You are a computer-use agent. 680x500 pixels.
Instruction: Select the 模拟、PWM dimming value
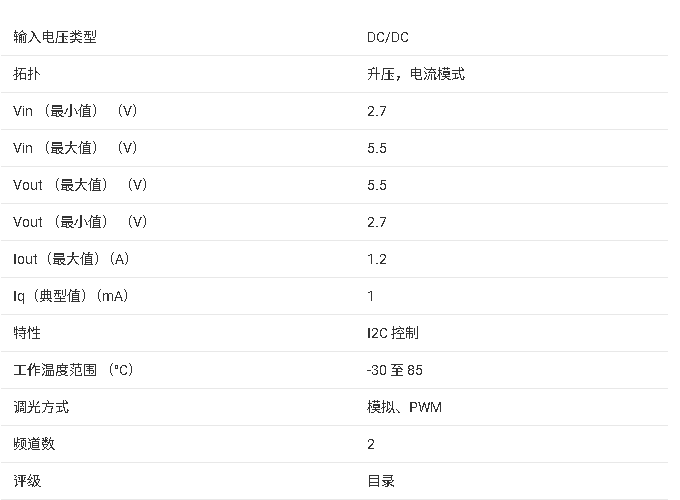click(404, 407)
